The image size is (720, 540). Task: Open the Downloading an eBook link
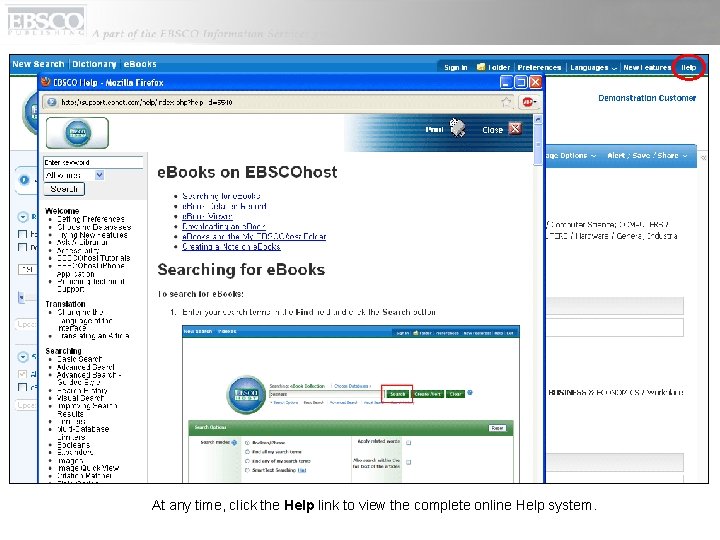click(x=224, y=226)
